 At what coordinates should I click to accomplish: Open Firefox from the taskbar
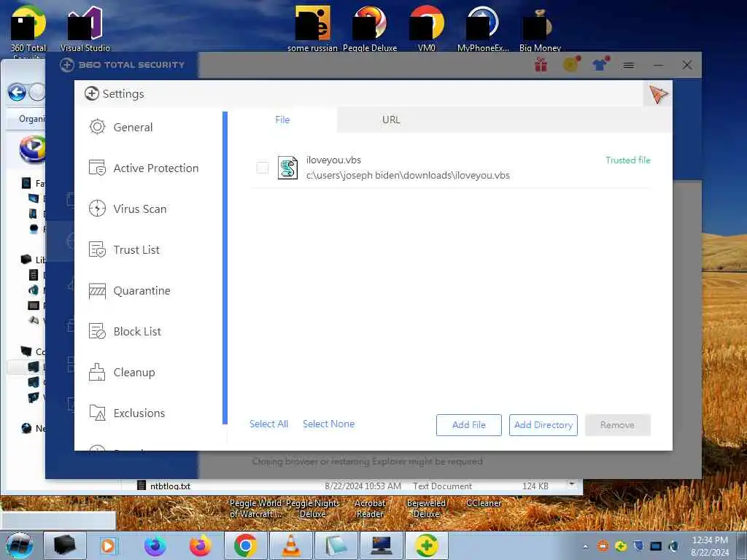(201, 545)
